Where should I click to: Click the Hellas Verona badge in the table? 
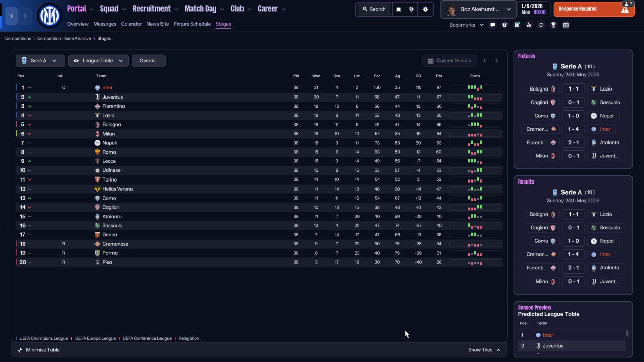97,189
